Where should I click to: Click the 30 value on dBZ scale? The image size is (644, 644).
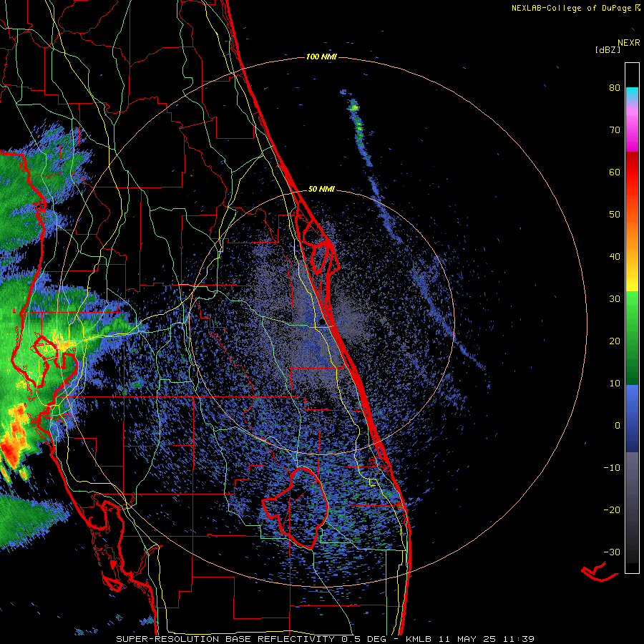615,299
